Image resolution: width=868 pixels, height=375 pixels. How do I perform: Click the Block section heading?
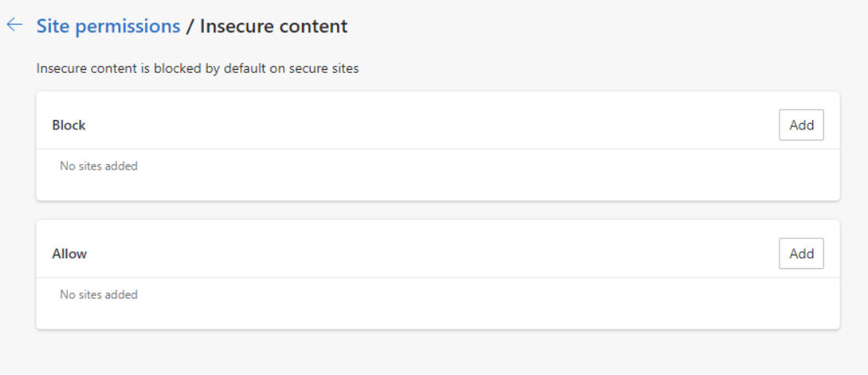tap(69, 125)
